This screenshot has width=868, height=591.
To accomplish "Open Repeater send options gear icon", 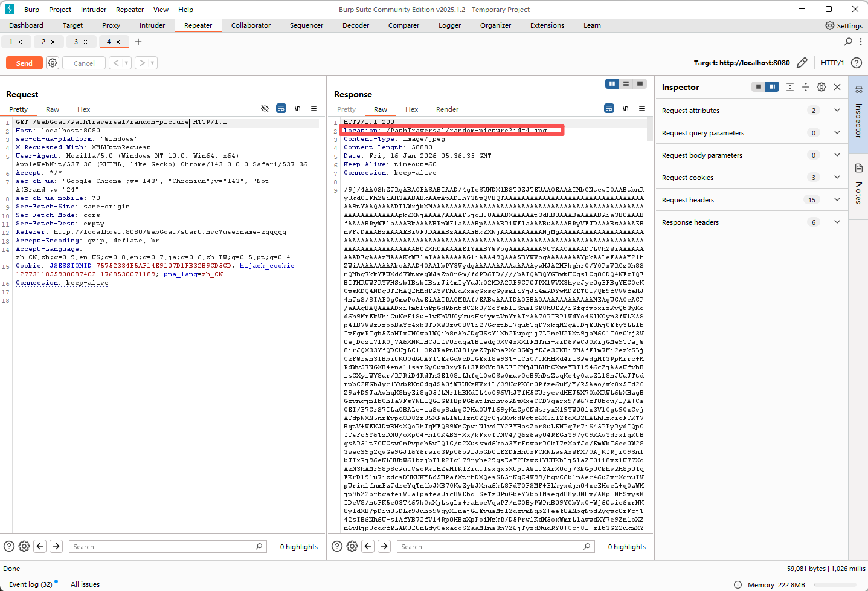I will 53,63.
